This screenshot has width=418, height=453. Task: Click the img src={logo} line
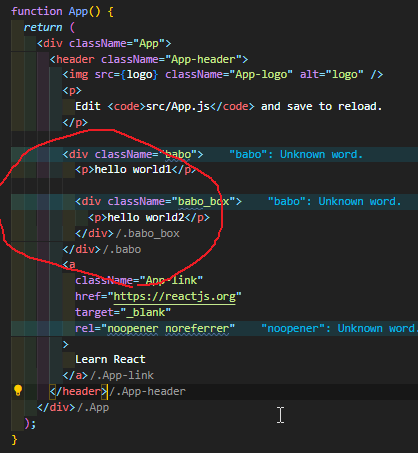223,74
